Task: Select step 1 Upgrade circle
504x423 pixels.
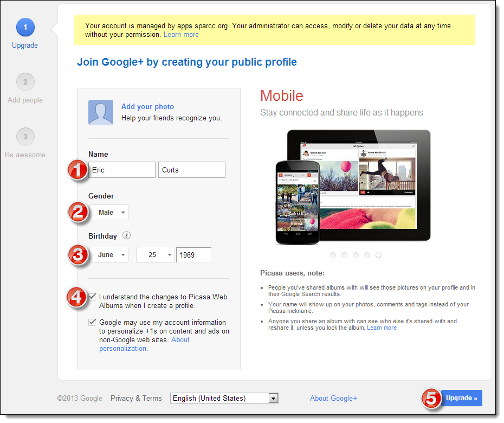Action: coord(25,27)
